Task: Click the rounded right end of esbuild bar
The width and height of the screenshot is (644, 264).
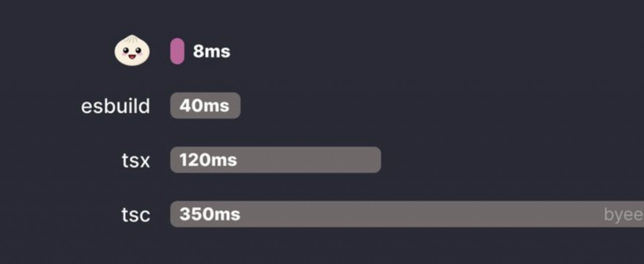Action: [236, 106]
